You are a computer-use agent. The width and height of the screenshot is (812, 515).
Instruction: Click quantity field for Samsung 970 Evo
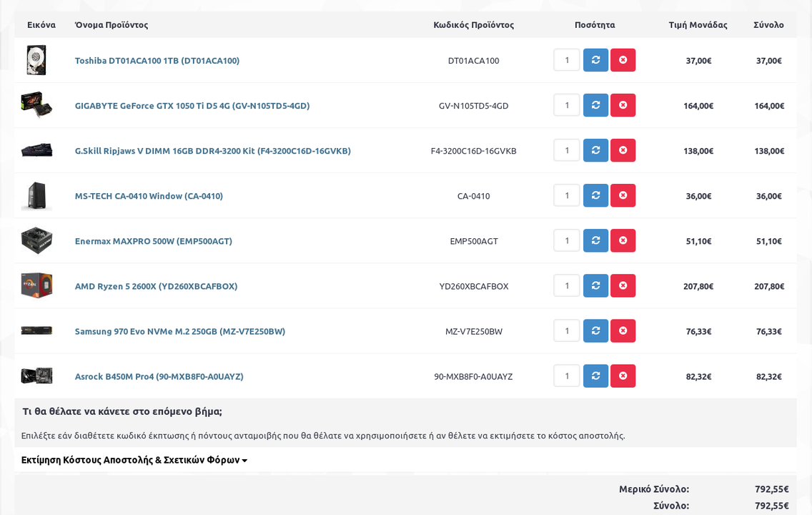pyautogui.click(x=567, y=330)
